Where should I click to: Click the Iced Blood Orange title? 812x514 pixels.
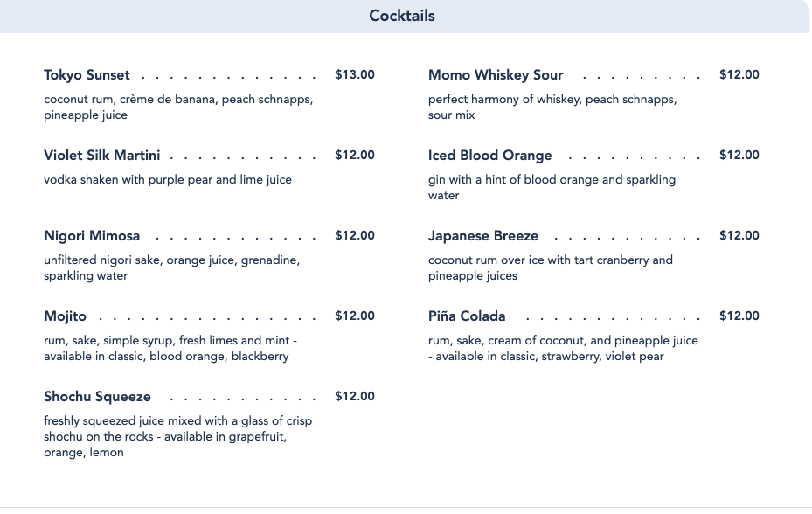pos(490,156)
